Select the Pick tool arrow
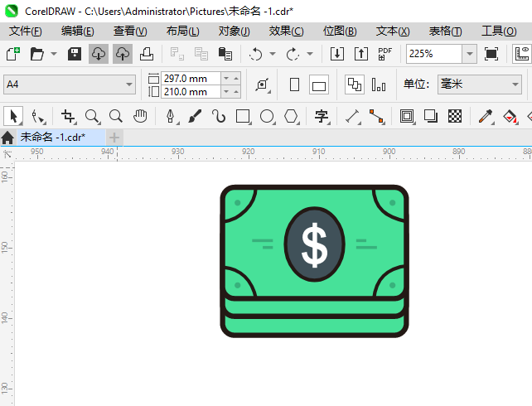The image size is (532, 406). point(13,116)
